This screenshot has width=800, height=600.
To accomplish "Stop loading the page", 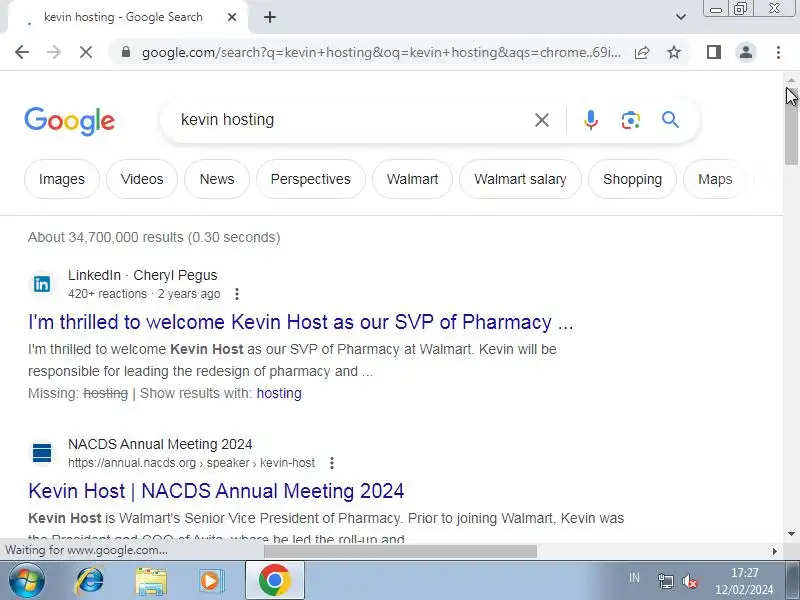I will pos(86,52).
